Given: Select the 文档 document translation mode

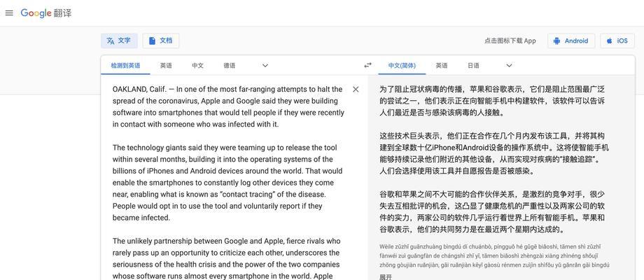Looking at the screenshot, I should (160, 41).
